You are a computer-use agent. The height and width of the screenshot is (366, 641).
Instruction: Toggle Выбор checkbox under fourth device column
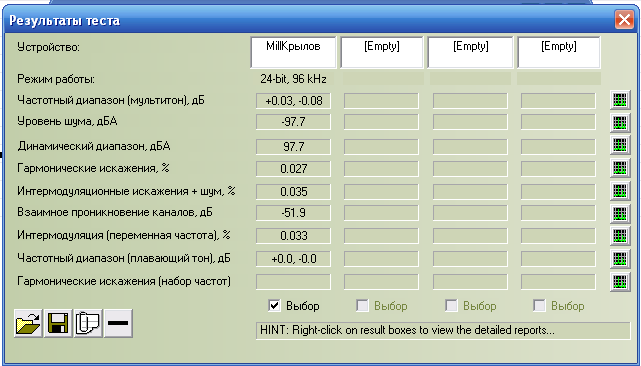(x=539, y=305)
